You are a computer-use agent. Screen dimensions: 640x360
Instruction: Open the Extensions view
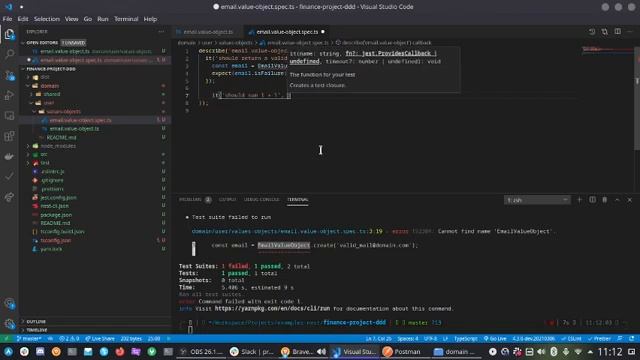(x=9, y=136)
